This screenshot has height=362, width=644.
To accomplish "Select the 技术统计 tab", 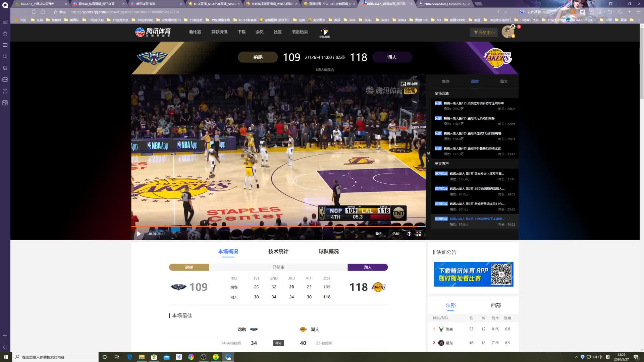I will [x=278, y=251].
